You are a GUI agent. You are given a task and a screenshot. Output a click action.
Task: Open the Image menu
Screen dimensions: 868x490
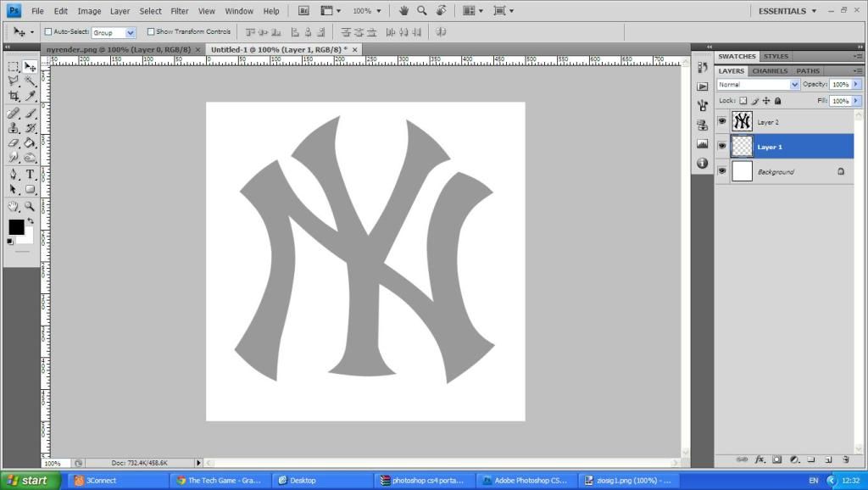89,11
